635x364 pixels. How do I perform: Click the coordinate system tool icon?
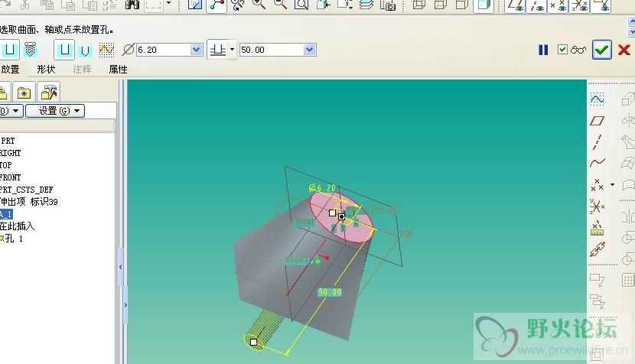tap(597, 206)
